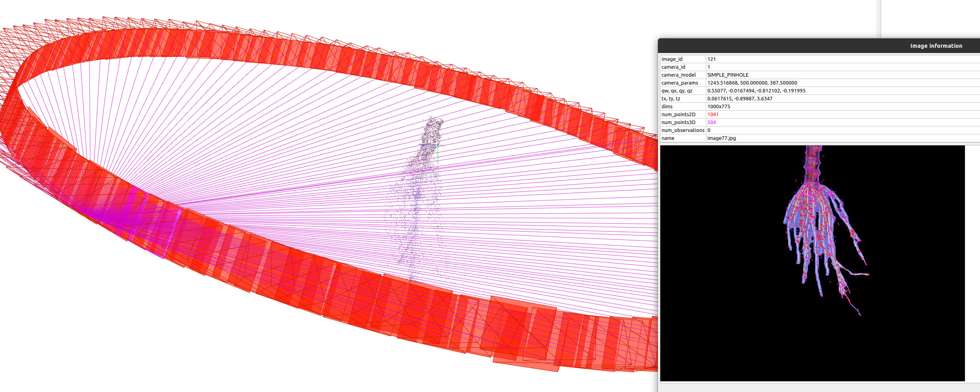Select the camera_params row of the table
The height and width of the screenshot is (392, 980).
click(x=752, y=83)
